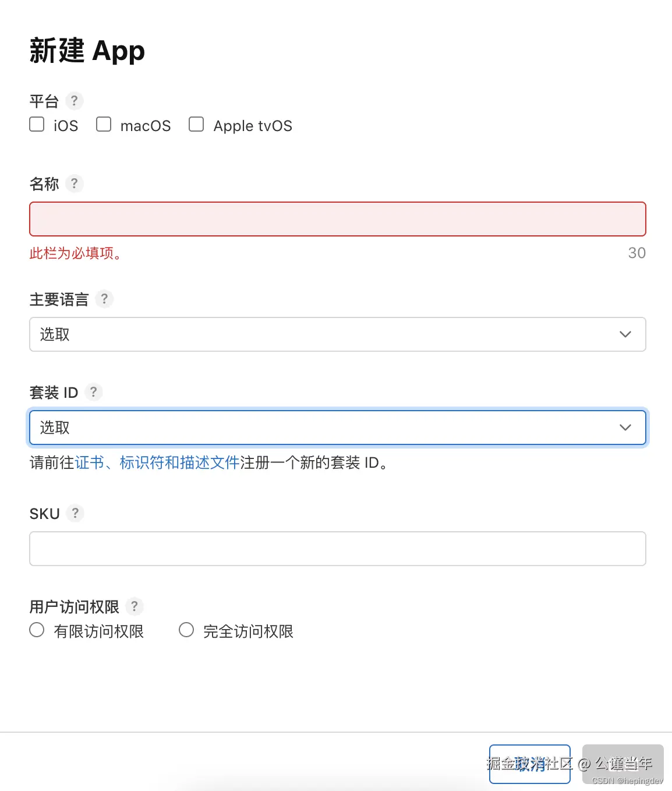The height and width of the screenshot is (791, 672).
Task: Check the iOS platform checkbox
Action: point(37,124)
